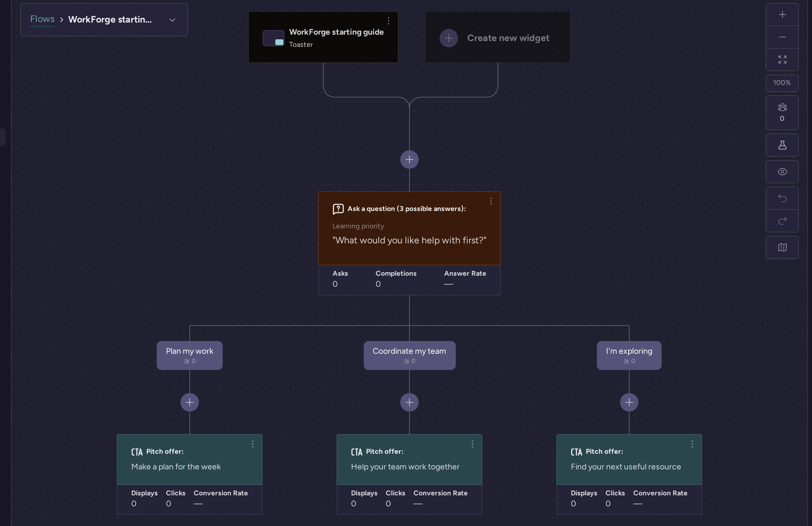
Task: Click the Toaster widget thumbnail icon
Action: pos(273,38)
